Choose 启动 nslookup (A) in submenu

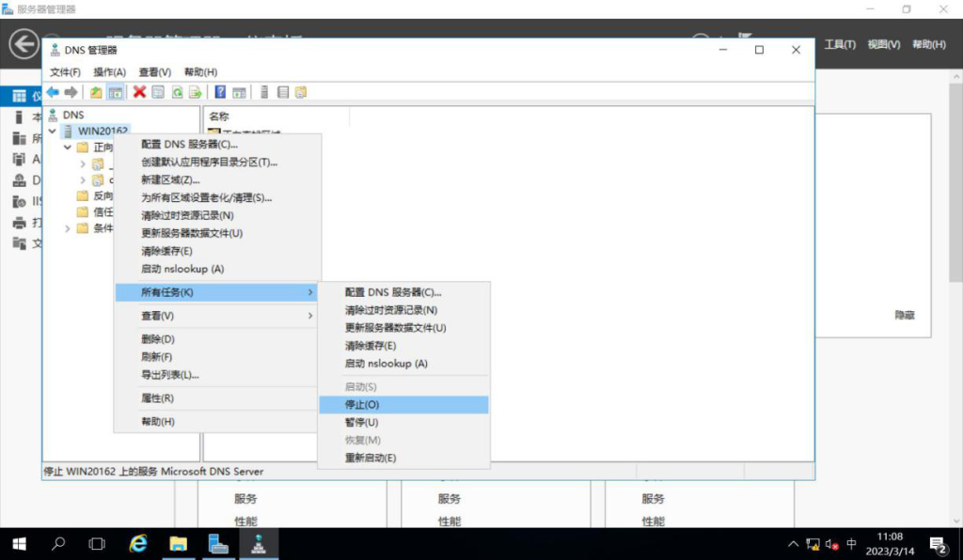(403, 363)
